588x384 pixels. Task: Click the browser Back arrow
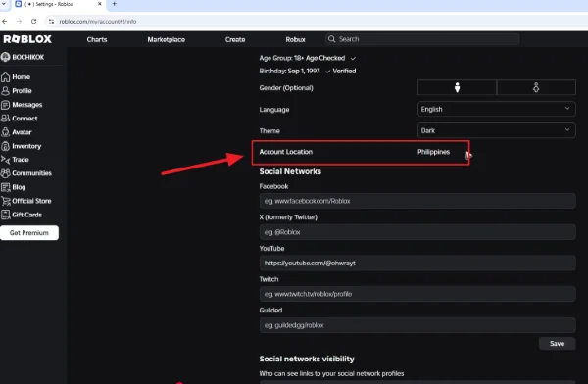tap(5, 22)
